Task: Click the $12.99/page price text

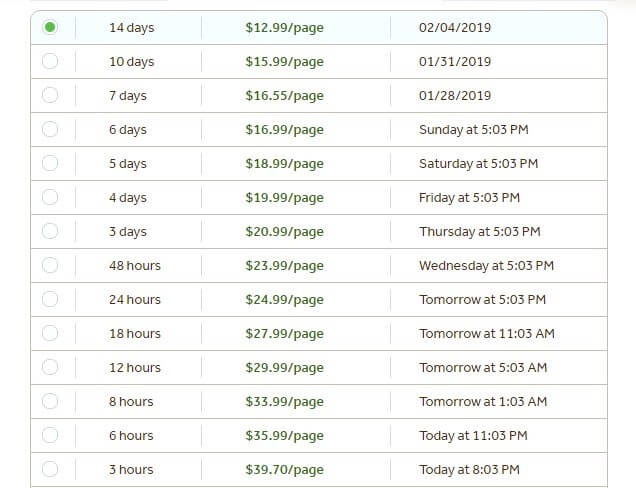Action: click(x=284, y=28)
